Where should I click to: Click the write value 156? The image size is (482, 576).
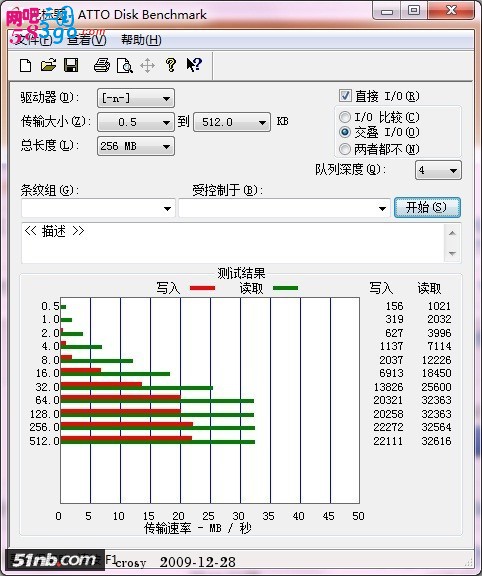pyautogui.click(x=394, y=306)
